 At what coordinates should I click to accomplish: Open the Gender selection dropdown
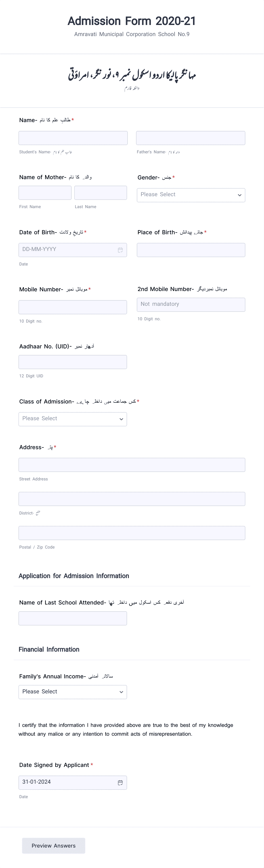tap(191, 195)
